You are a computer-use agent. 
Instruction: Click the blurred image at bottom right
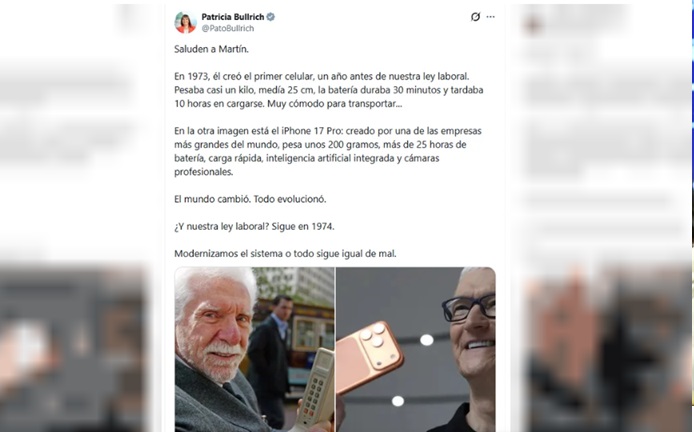point(606,349)
